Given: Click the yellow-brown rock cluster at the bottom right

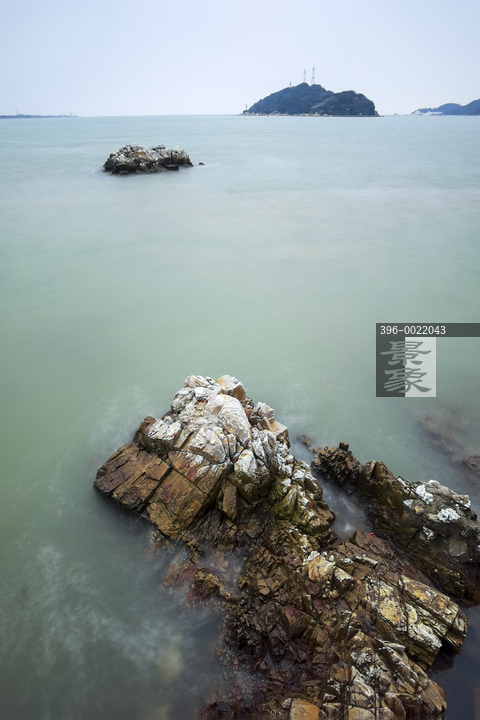Looking at the screenshot, I should 413,611.
